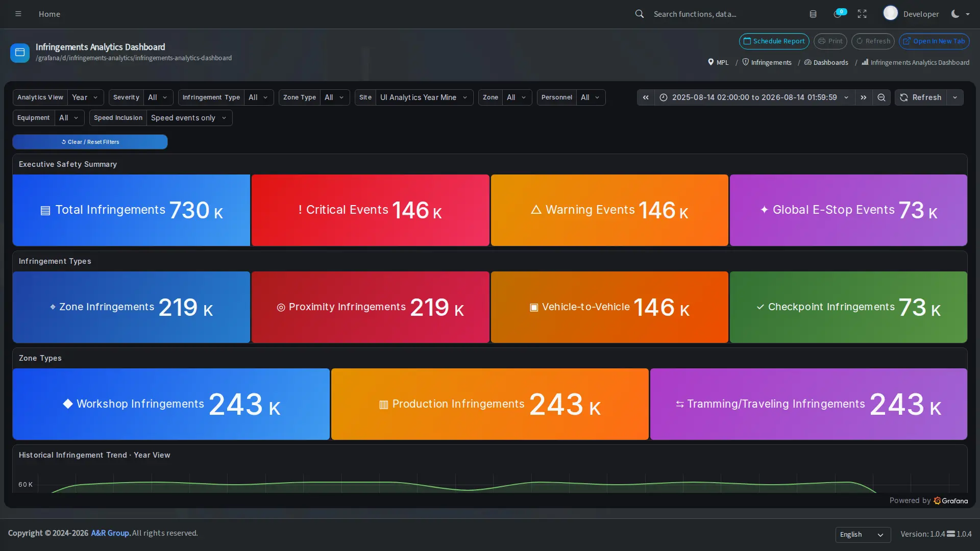980x551 pixels.
Task: Click the Critical Events panel
Action: pos(370,210)
